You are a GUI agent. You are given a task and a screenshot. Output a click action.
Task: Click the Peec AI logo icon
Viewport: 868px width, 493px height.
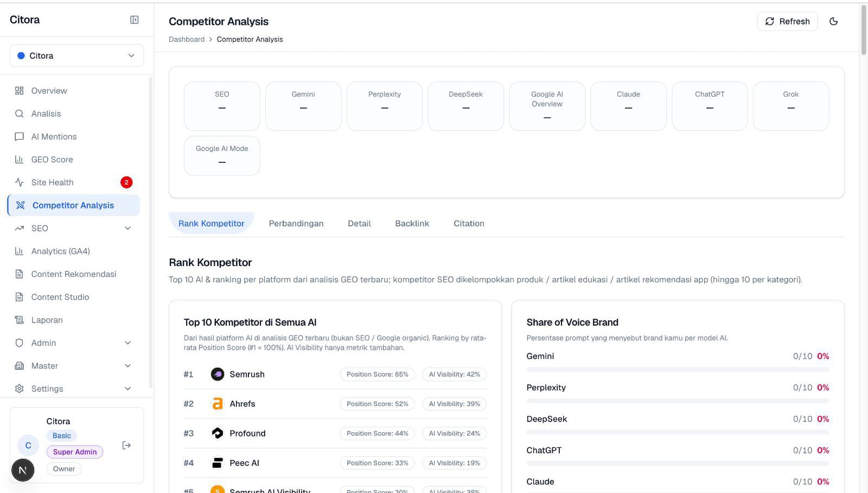pos(218,463)
